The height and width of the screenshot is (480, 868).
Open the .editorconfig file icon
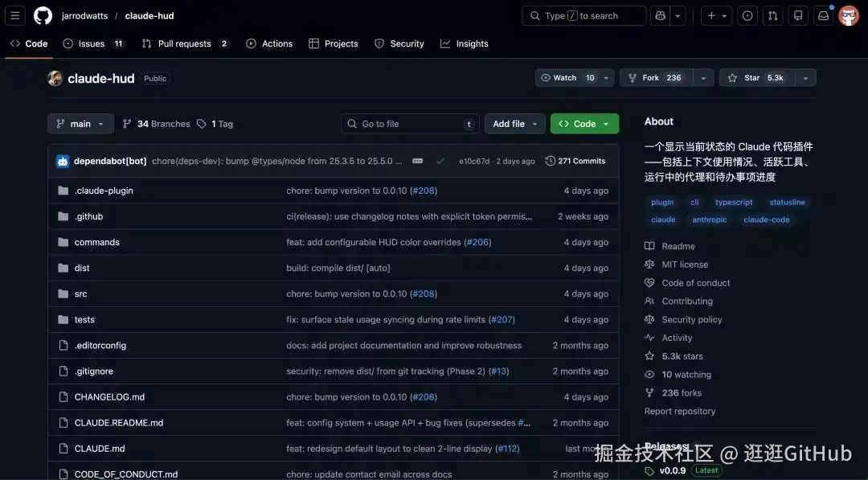[x=63, y=346]
